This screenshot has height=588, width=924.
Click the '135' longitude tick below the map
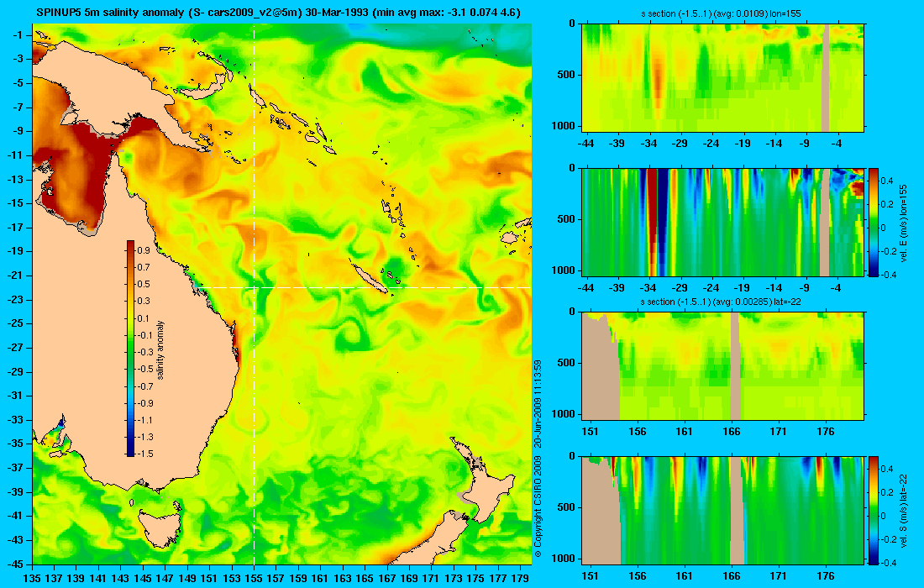[32, 578]
